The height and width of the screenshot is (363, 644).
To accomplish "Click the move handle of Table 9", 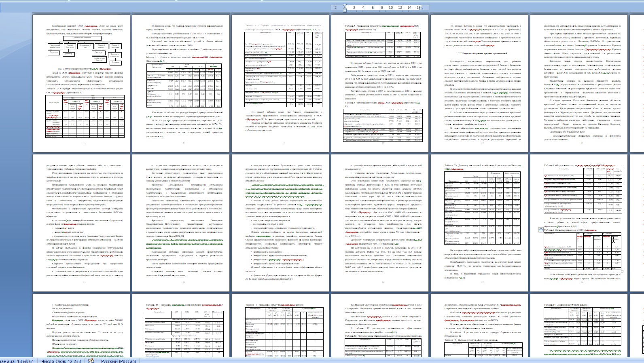I will tap(541, 230).
